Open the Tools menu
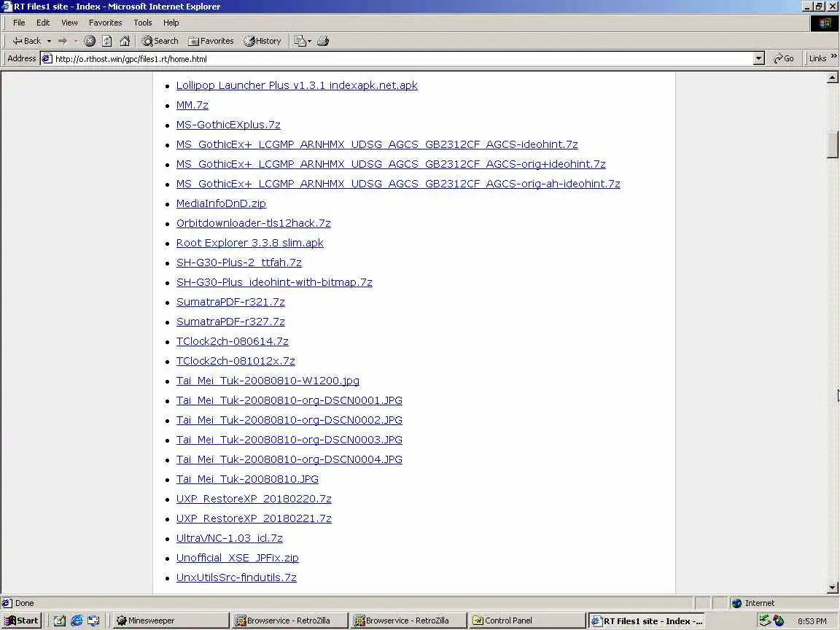Viewport: 840px width, 630px height. tap(142, 23)
